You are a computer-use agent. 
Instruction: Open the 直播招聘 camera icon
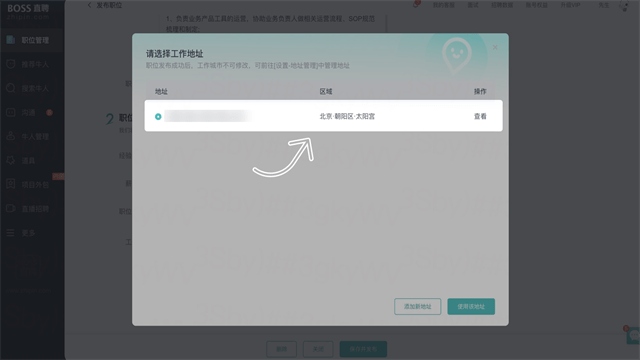pyautogui.click(x=11, y=208)
